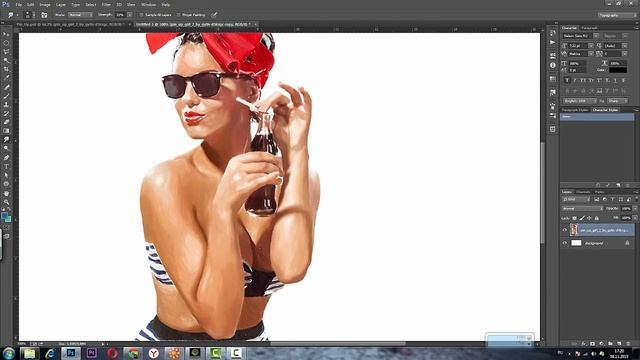
Task: Add a layer mask button in Layers panel
Action: point(592,344)
